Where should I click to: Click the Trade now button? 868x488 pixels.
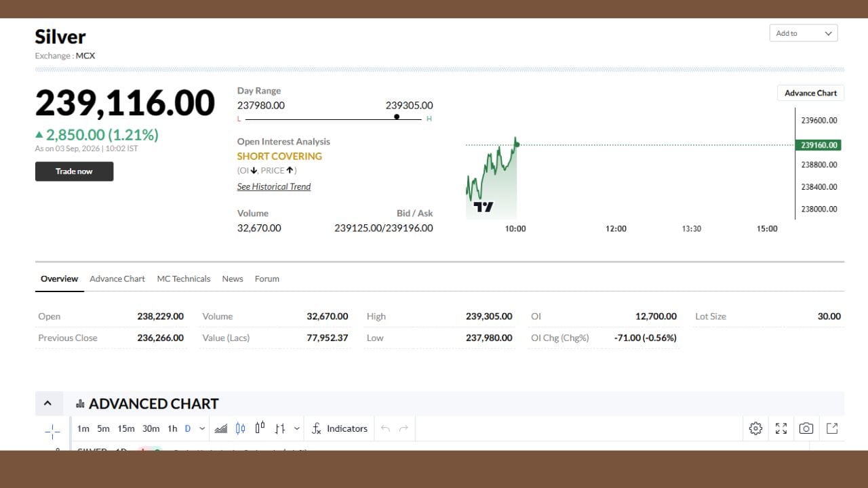[74, 171]
